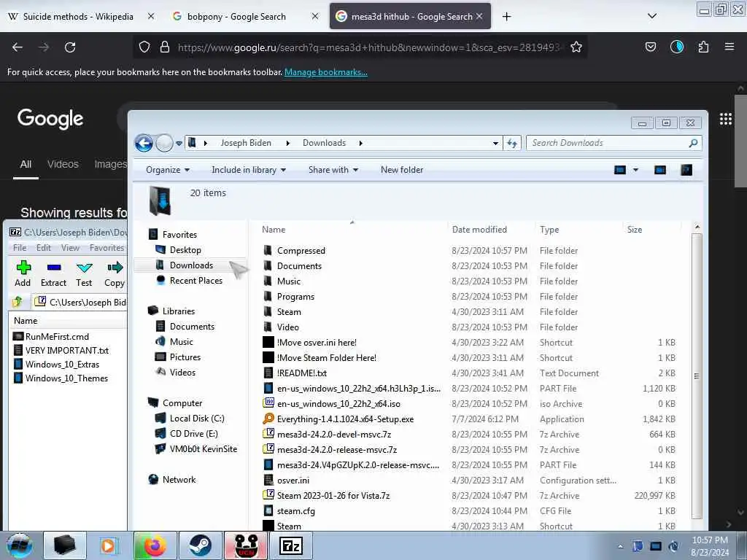Select mesa3d-24.2.0-devel-msvc.7z file

[334, 435]
